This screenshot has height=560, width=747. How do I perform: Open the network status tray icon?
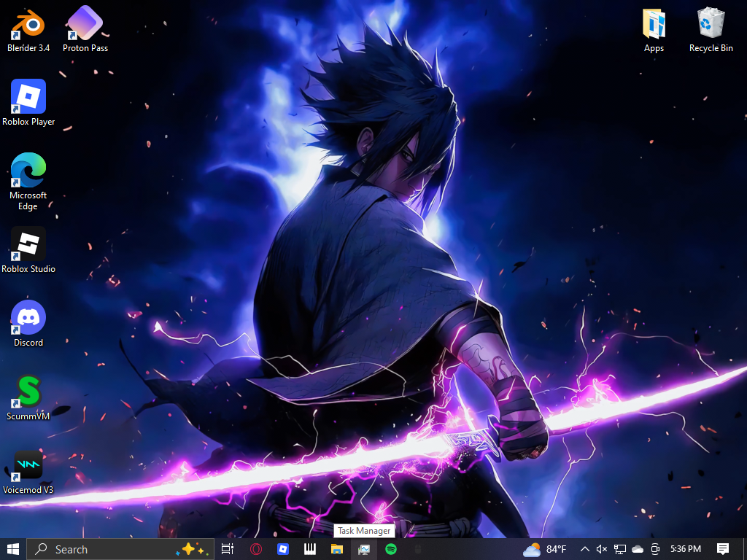(x=620, y=549)
